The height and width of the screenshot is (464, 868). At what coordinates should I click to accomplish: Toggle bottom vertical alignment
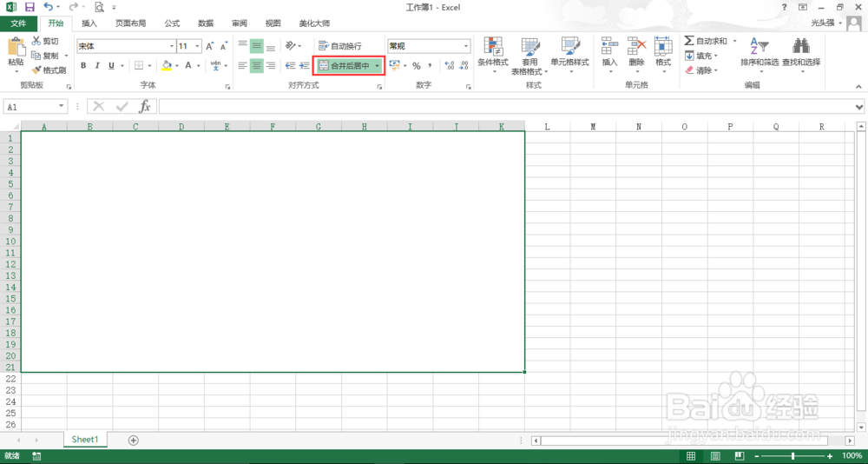tap(271, 45)
